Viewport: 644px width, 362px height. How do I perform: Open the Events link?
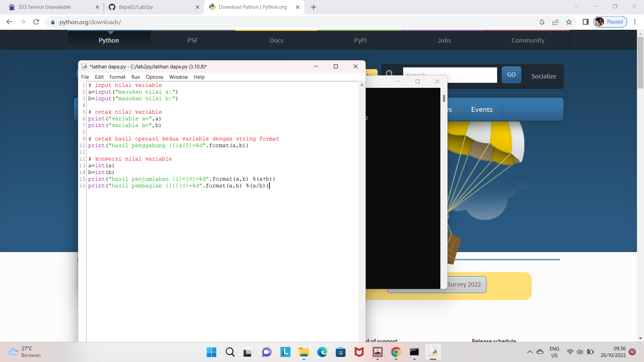pos(482,110)
